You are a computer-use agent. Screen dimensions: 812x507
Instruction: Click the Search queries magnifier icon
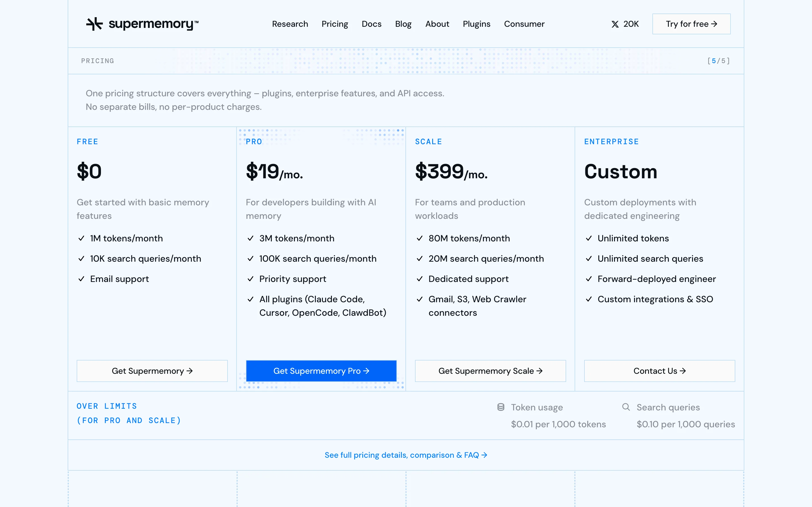coord(626,407)
